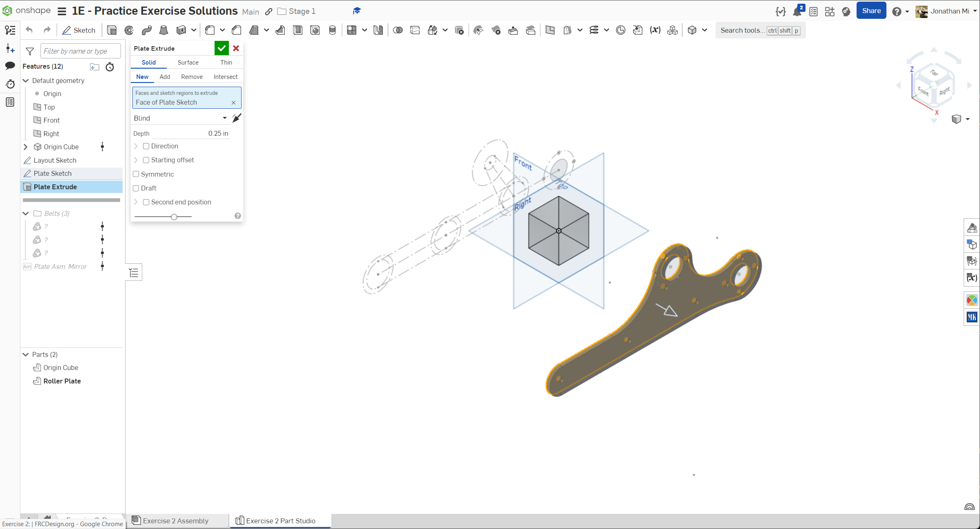980x529 pixels.
Task: Adjust the extrude dialog preview slider
Action: tap(174, 217)
